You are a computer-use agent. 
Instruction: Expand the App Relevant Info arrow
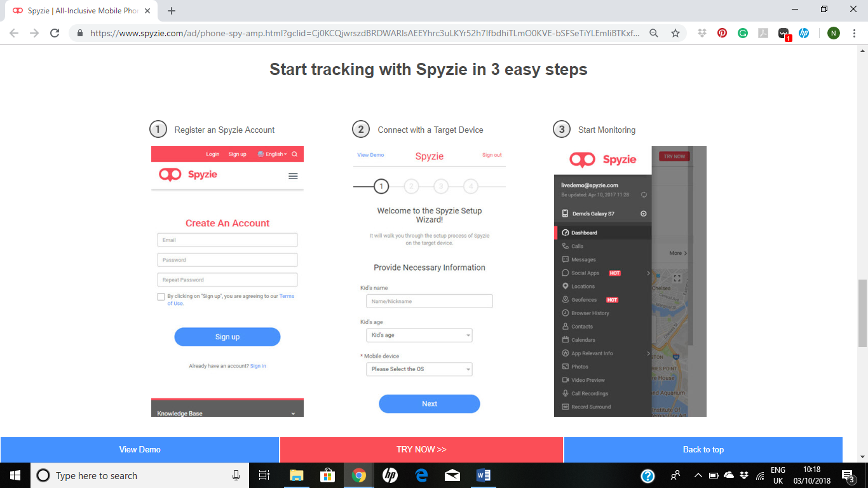coord(648,353)
